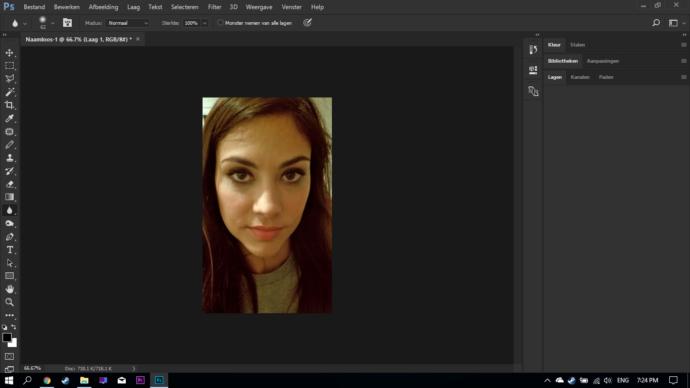Switch to the Kanalen tab
Image resolution: width=690 pixels, height=388 pixels.
click(x=580, y=77)
